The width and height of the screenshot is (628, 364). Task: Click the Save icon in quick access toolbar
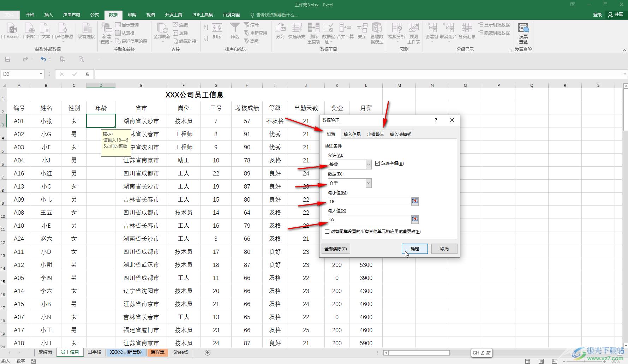click(8, 59)
